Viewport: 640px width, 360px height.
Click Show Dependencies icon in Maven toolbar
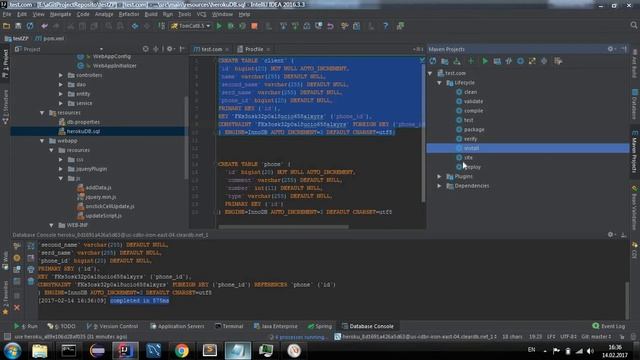pyautogui.click(x=532, y=61)
